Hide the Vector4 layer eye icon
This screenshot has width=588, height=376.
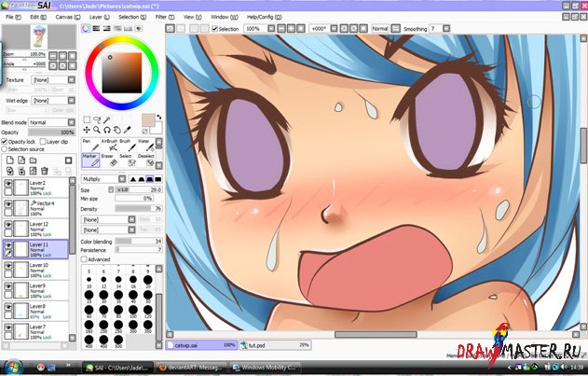[7, 203]
